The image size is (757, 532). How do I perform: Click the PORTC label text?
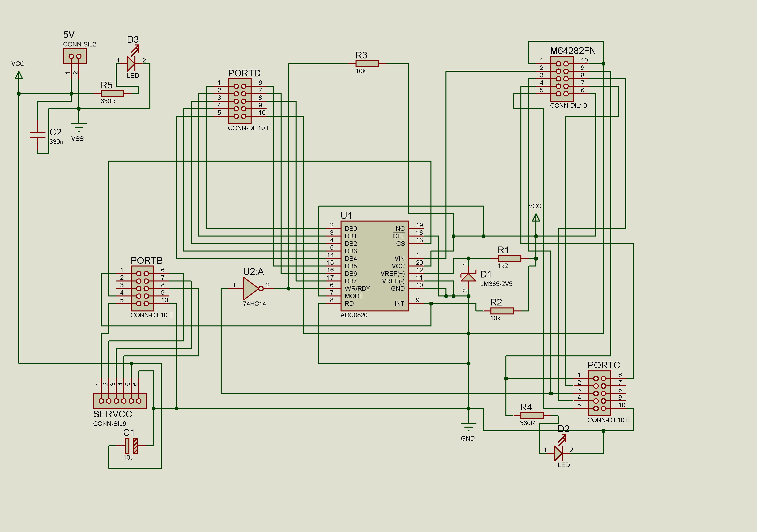[x=604, y=365]
